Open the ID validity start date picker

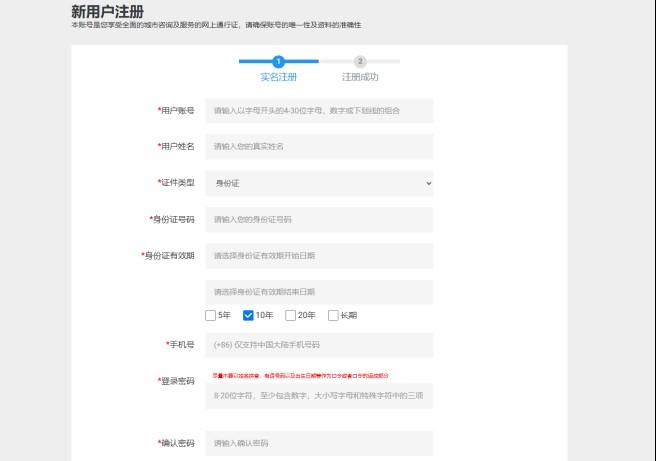click(319, 256)
